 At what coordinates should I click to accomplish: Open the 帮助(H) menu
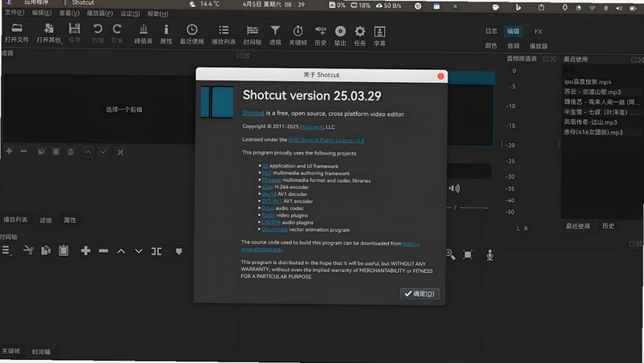pyautogui.click(x=158, y=14)
